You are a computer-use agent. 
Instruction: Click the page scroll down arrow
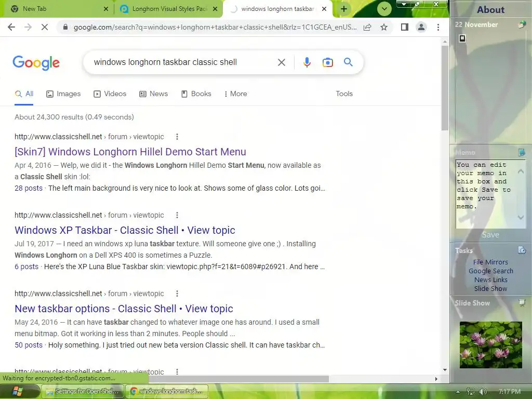(445, 370)
